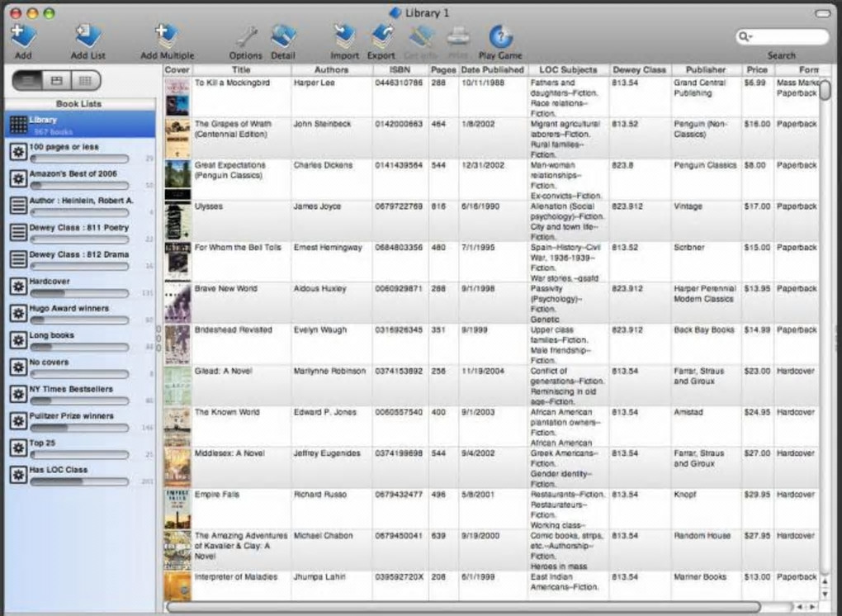The width and height of the screenshot is (842, 616).
Task: Click the Add List toolbar icon
Action: click(x=88, y=36)
